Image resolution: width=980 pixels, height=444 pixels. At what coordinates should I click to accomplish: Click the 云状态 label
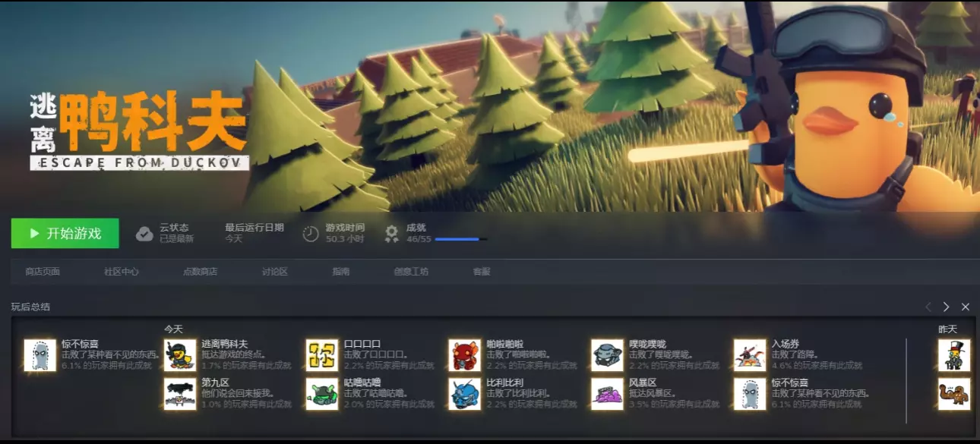coord(174,228)
